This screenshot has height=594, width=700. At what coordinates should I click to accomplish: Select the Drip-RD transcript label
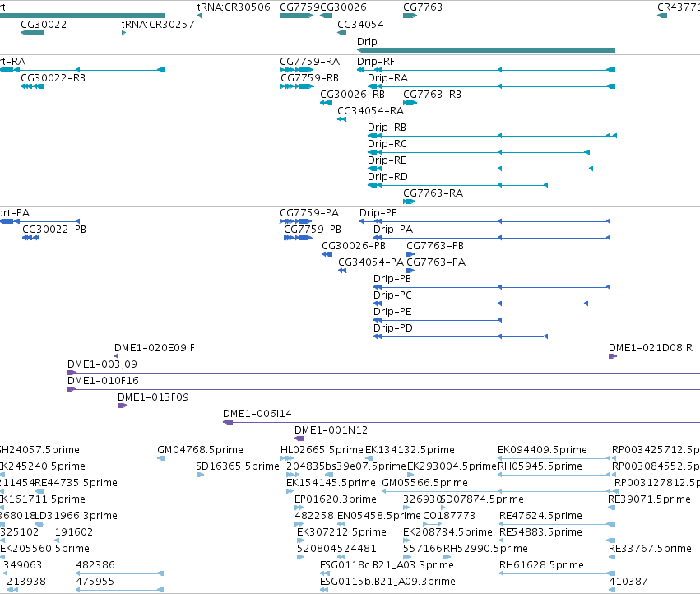pos(387,176)
